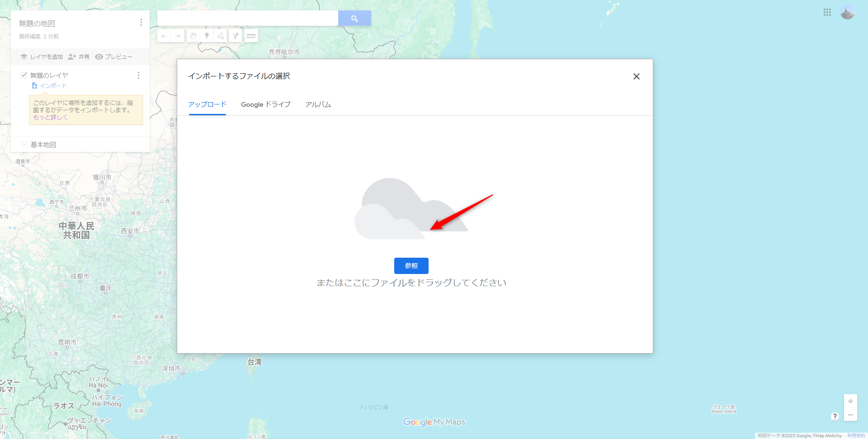Select the Measure distances ruler tool
This screenshot has height=439, width=868.
coord(251,35)
